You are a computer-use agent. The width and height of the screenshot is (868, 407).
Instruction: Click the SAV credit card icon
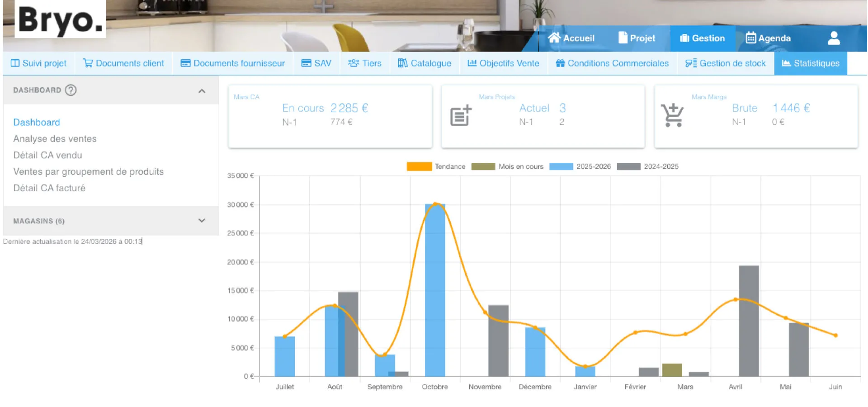pyautogui.click(x=306, y=63)
